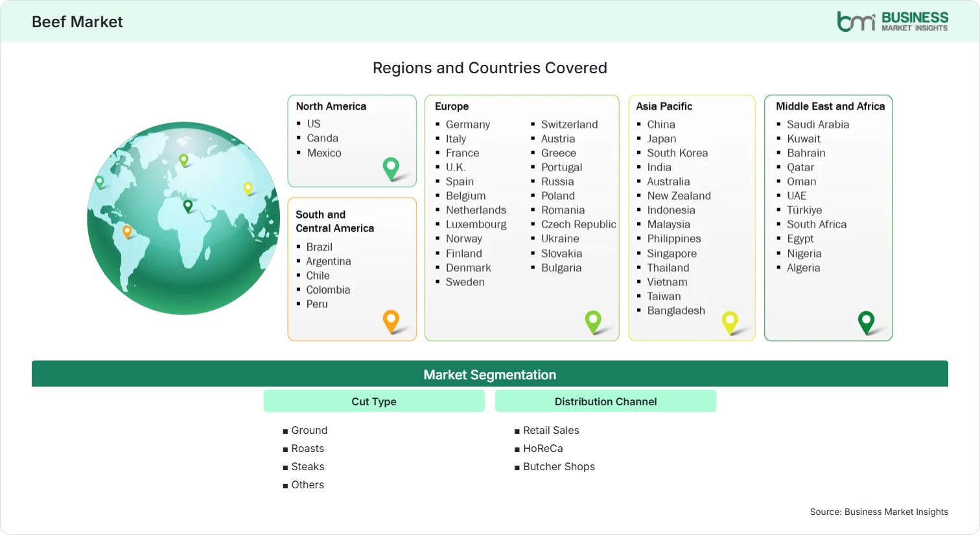The width and height of the screenshot is (980, 535).
Task: Click the Beef Market title
Action: pyautogui.click(x=77, y=22)
